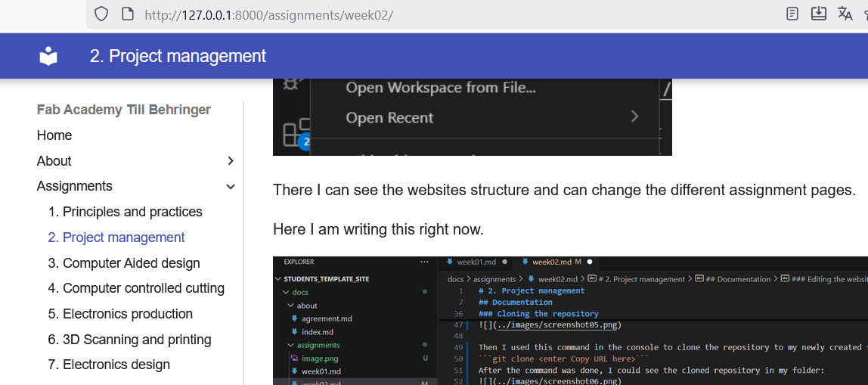868x385 pixels.
Task: Toggle reader view icon in address bar
Action: point(792,14)
